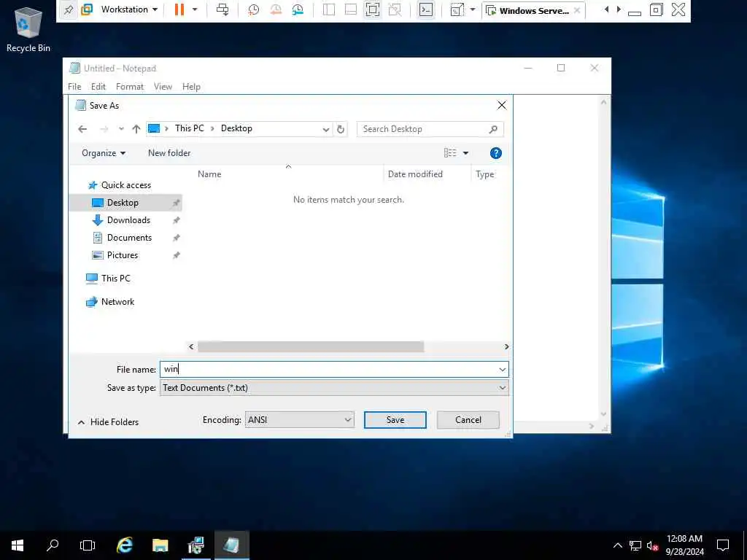Go up one folder level arrow
Viewport: 747px width, 560px height.
click(136, 129)
